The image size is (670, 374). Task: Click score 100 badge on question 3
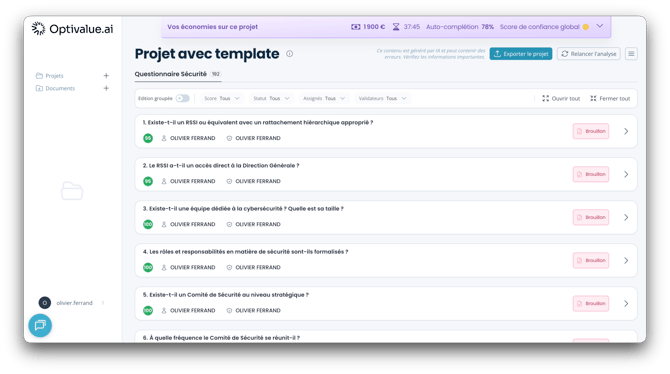148,224
